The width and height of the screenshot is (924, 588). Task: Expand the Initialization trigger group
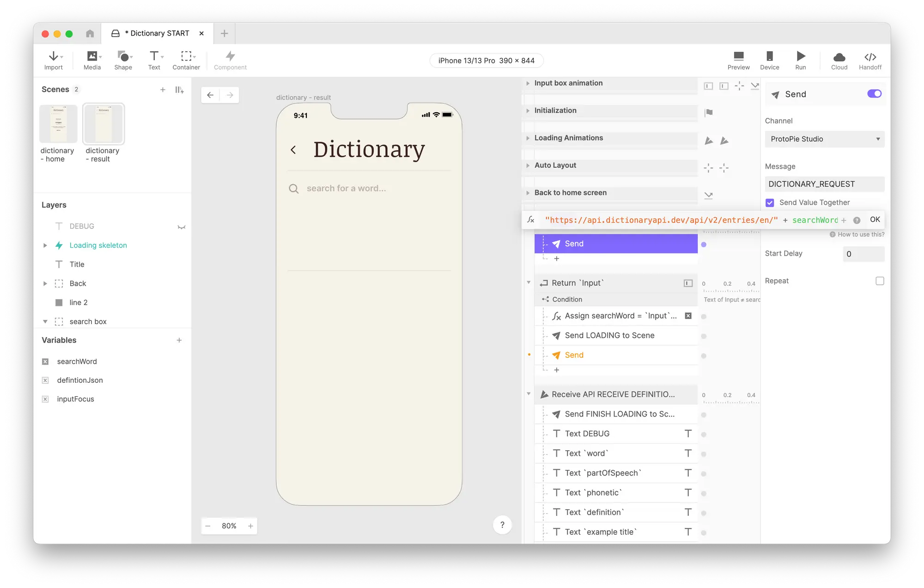528,110
